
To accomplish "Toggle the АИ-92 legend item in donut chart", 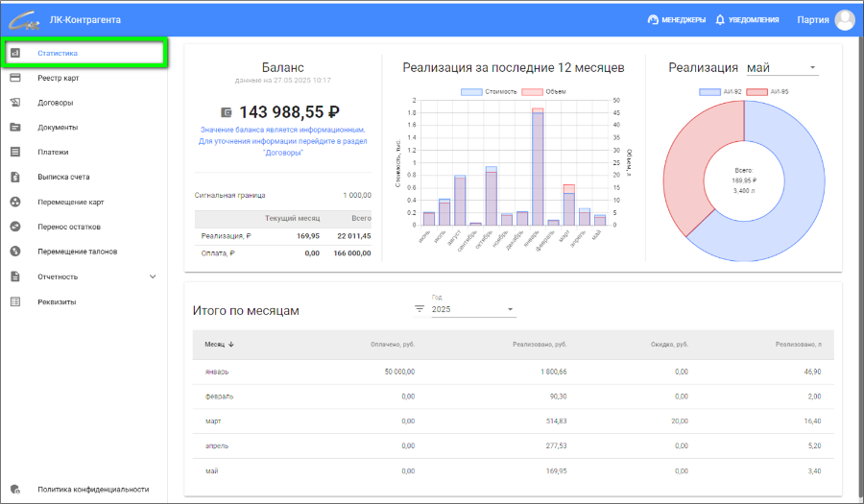I will click(x=722, y=92).
